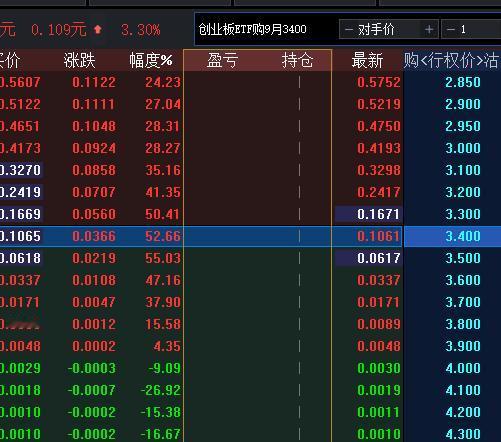Click percentage cell 24.23

[x=163, y=82]
